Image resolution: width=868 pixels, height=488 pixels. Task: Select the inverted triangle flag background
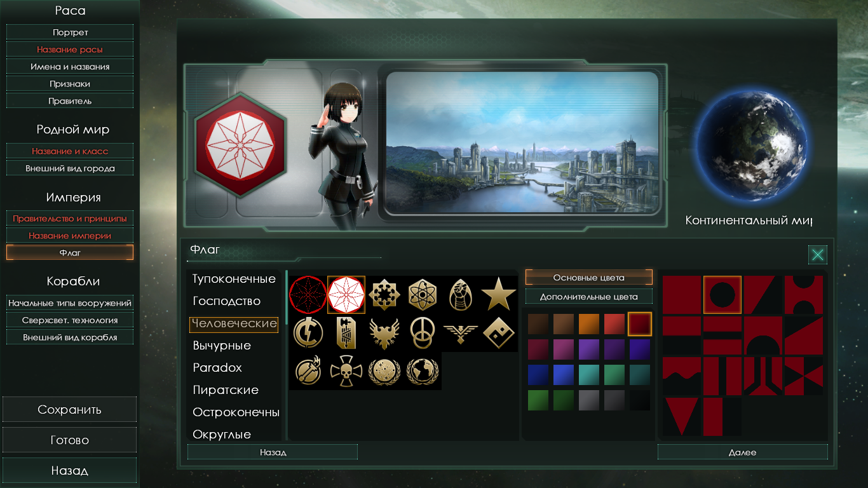coord(682,417)
